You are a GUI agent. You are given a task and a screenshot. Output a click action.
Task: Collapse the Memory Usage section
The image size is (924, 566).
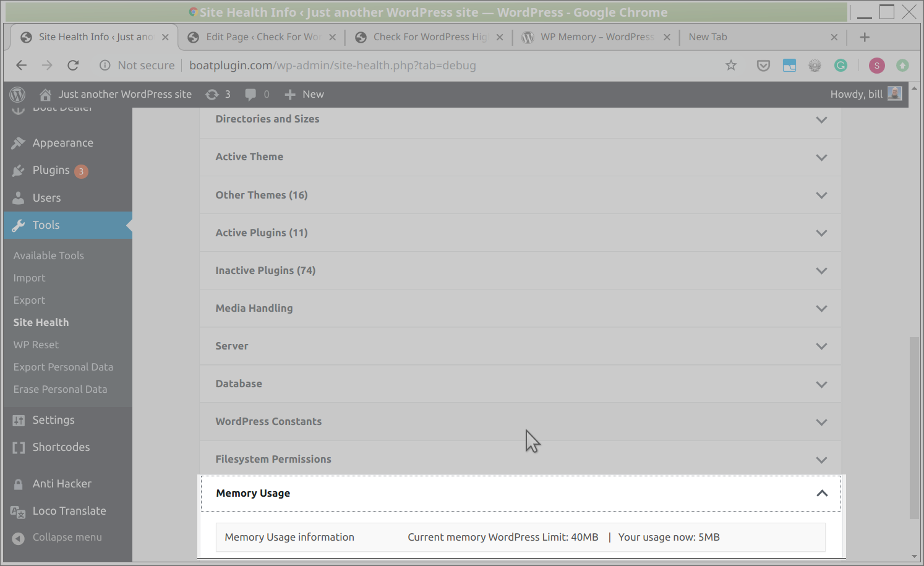coord(821,494)
